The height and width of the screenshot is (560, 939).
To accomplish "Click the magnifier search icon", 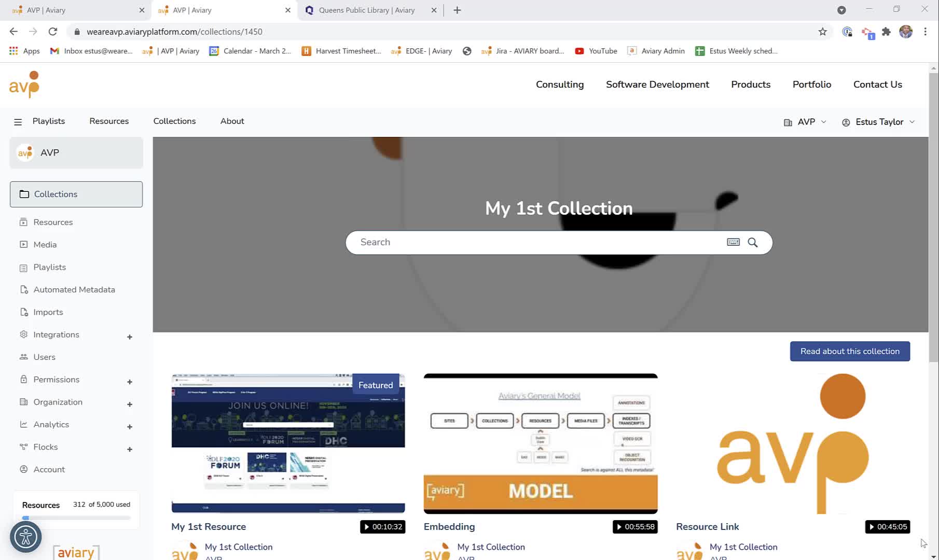I will 753,242.
